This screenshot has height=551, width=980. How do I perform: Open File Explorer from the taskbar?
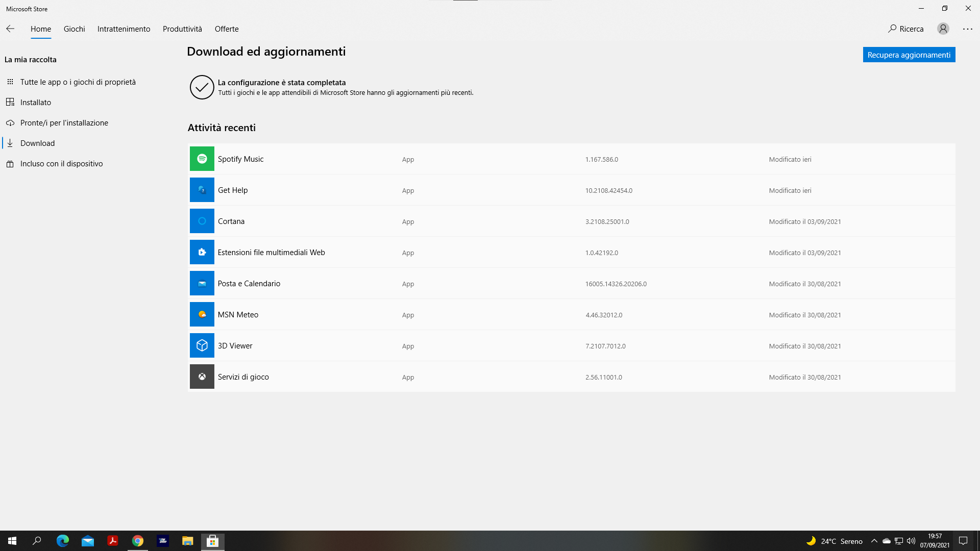pos(188,541)
